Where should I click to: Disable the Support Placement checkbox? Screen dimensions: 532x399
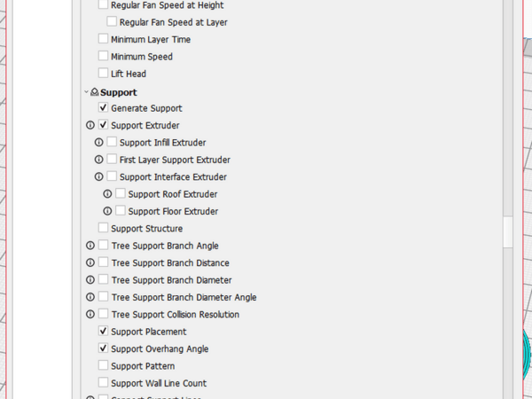tap(104, 332)
